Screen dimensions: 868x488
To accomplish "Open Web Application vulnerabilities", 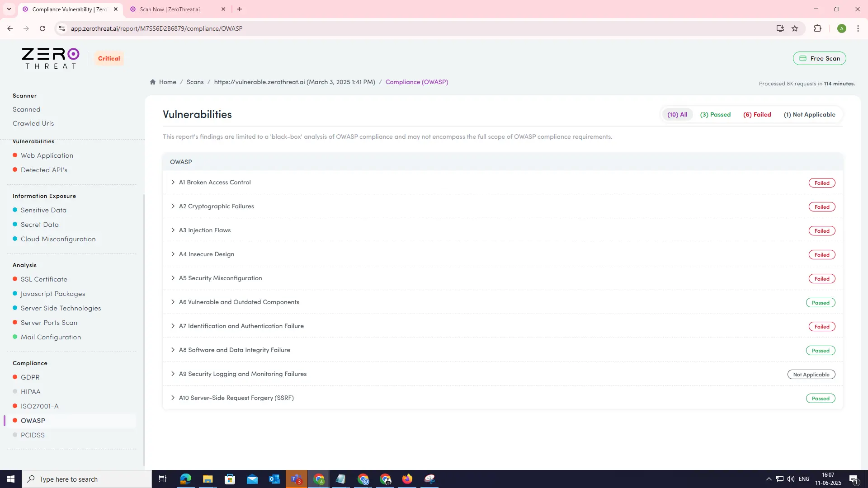I will tap(47, 155).
